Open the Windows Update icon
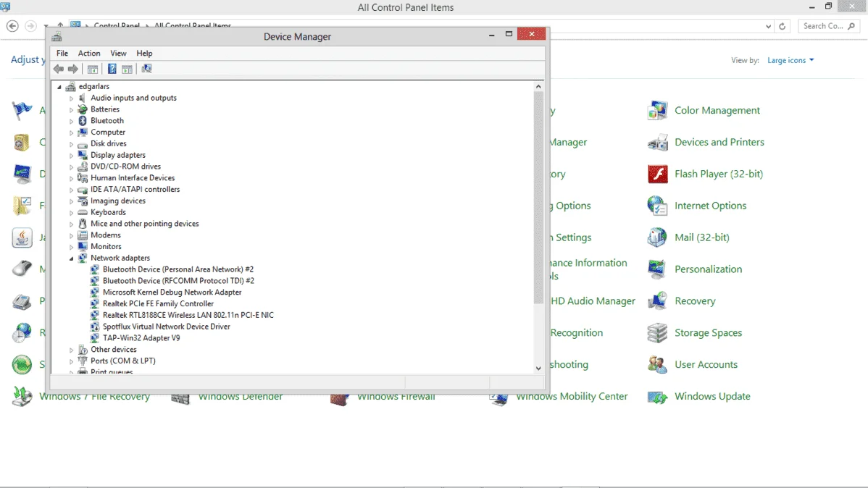 click(x=657, y=397)
